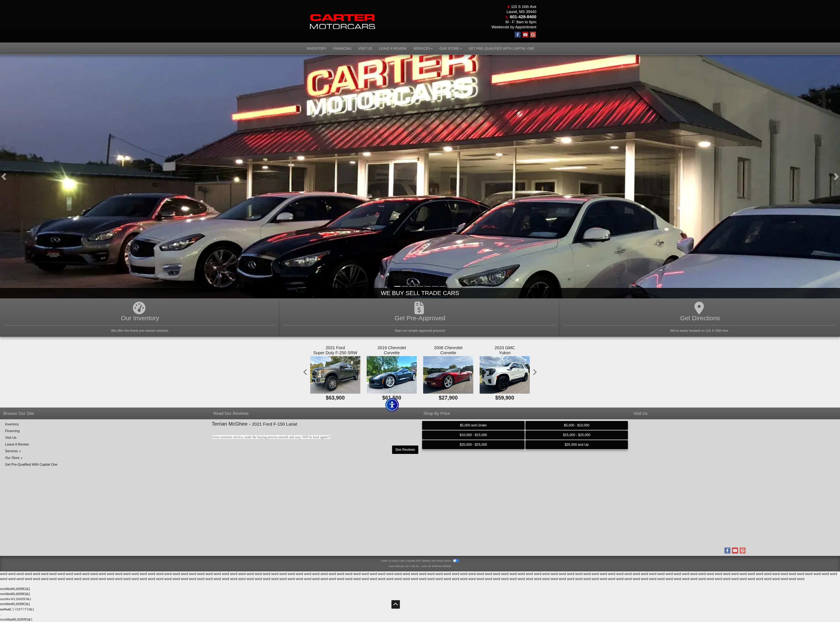The width and height of the screenshot is (840, 622).
Task: Shop vehicles priced $10,000 - $15,000
Action: (x=473, y=435)
